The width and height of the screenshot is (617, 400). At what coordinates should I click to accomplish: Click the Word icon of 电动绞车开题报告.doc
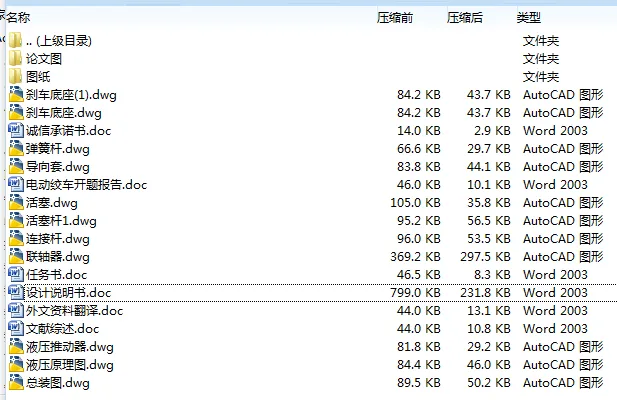[x=16, y=184]
